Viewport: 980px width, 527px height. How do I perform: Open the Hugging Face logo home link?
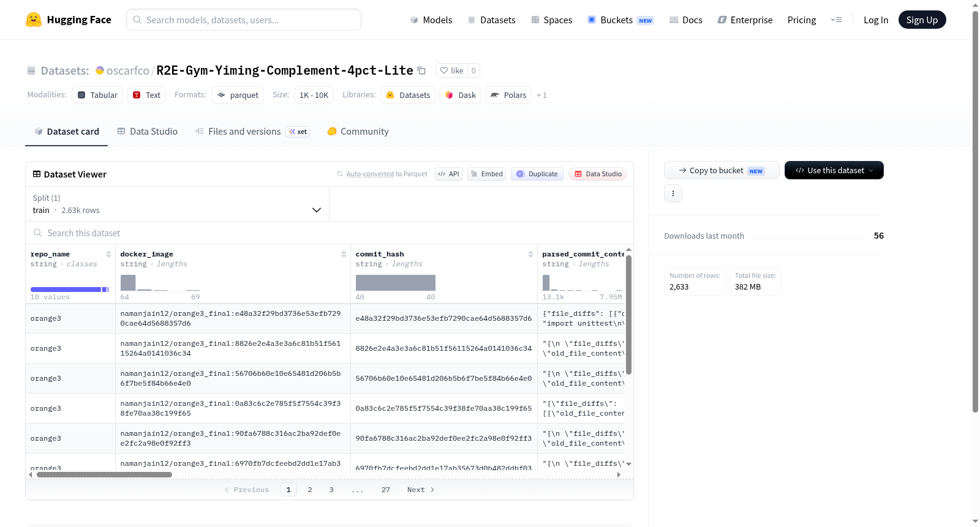click(69, 20)
